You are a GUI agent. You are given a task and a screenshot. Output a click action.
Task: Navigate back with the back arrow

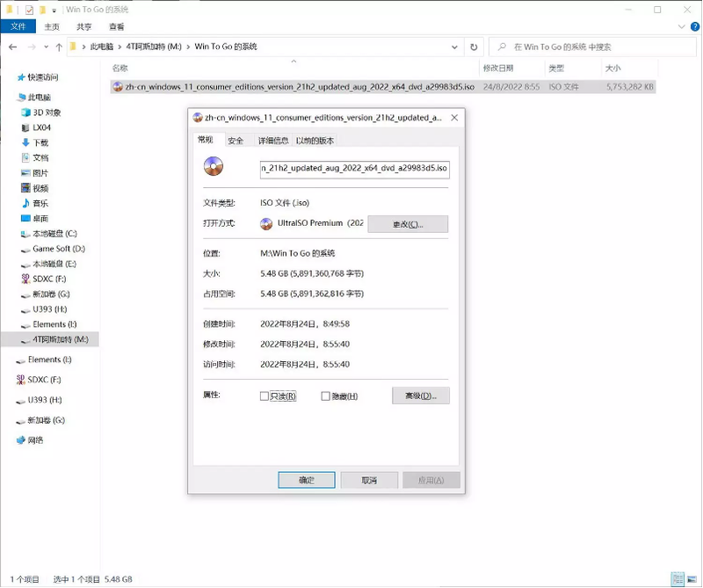[12, 47]
